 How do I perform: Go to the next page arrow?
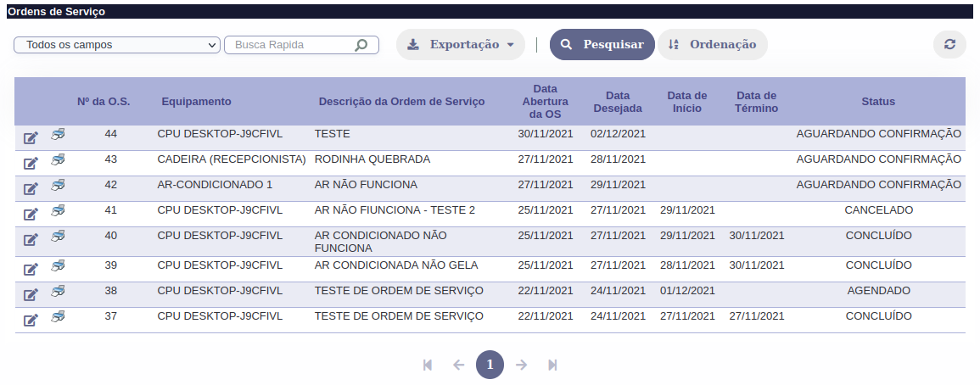[522, 365]
